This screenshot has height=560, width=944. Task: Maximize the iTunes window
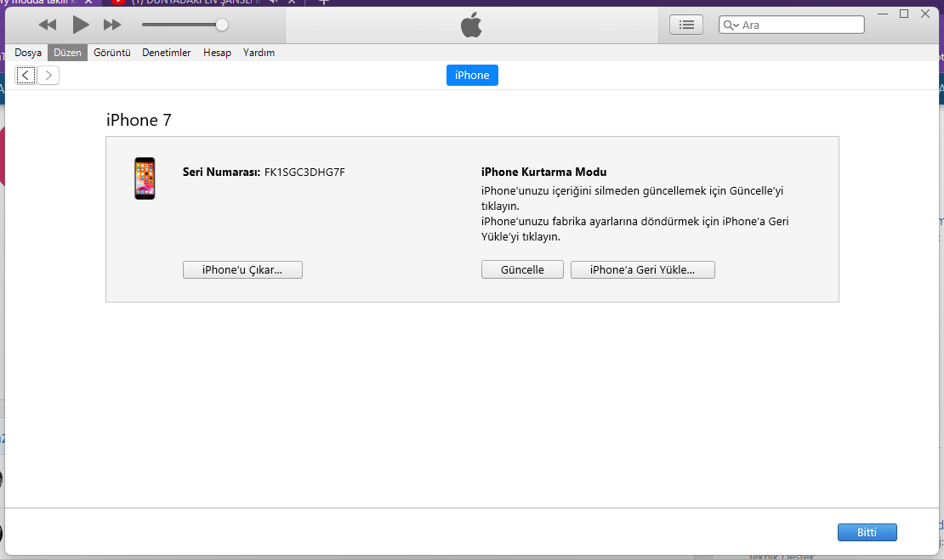click(904, 14)
